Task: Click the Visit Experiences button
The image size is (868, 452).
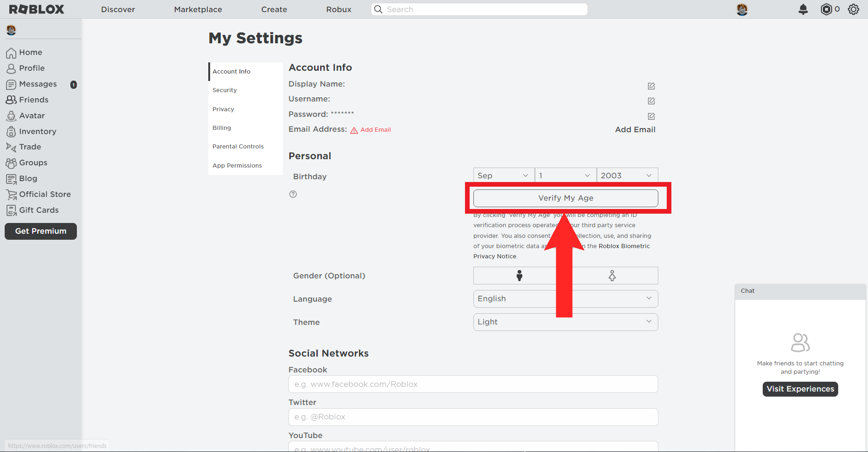Action: pos(800,389)
